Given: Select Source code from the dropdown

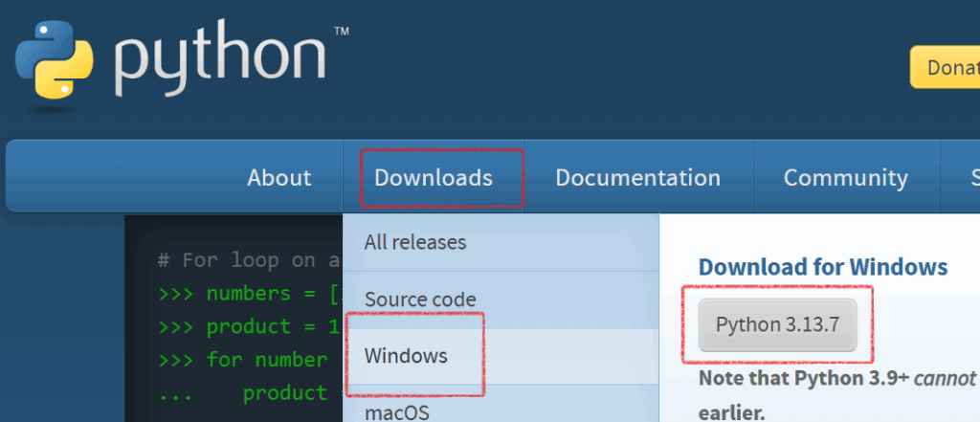Looking at the screenshot, I should [420, 300].
